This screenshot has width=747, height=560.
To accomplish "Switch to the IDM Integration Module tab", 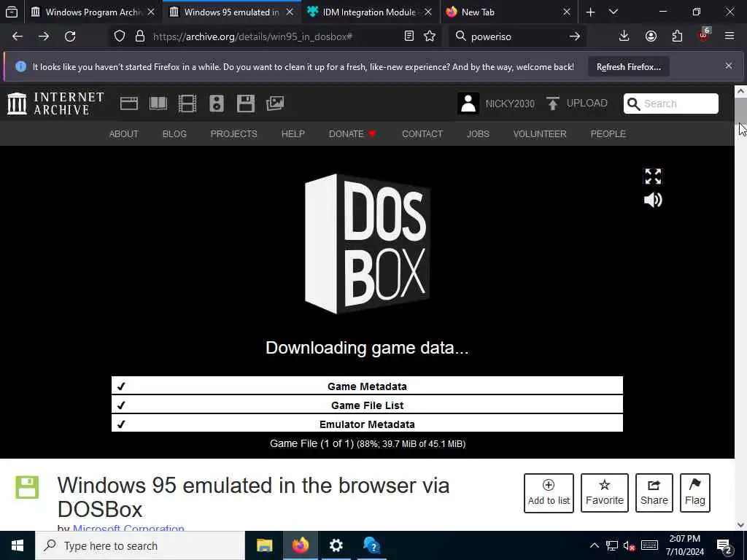I will coord(370,12).
